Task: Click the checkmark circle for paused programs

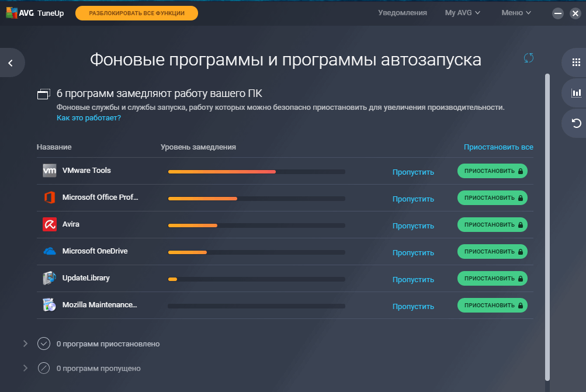Action: point(44,344)
